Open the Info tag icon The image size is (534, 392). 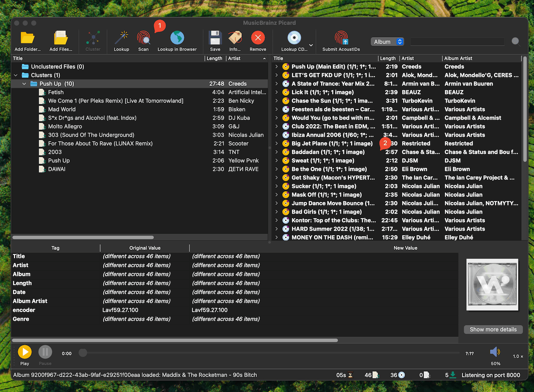[x=235, y=39]
